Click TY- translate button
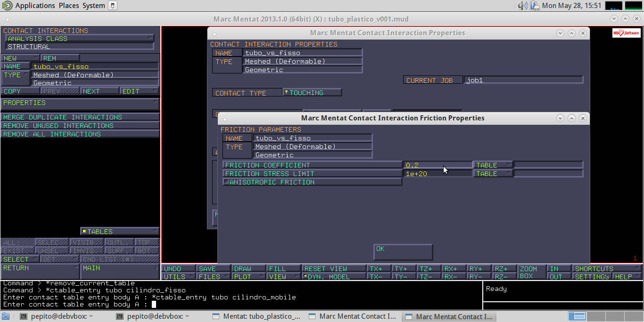 pos(405,277)
